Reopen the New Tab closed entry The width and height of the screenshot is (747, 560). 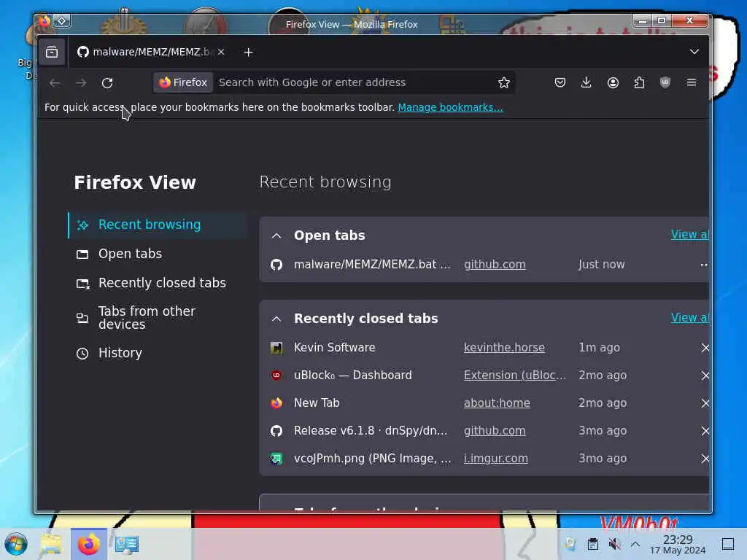[317, 402]
